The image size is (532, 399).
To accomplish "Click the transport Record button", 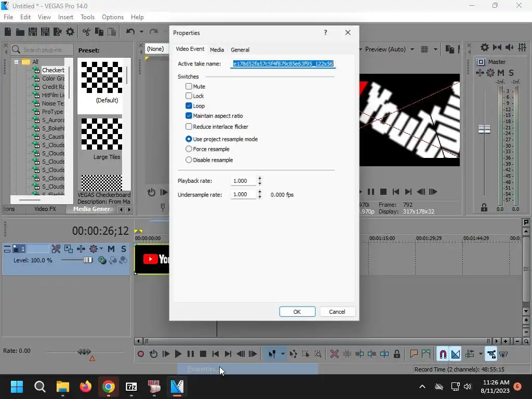I will 141,354.
